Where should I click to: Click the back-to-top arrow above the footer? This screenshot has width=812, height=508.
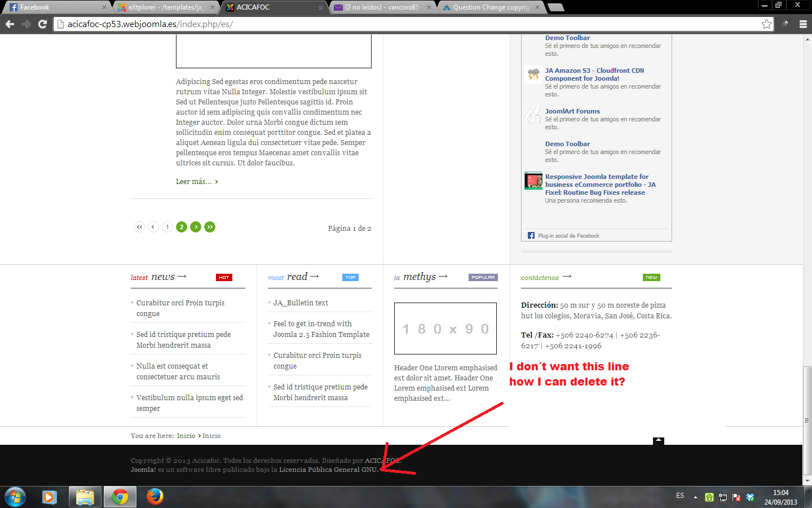[x=658, y=441]
